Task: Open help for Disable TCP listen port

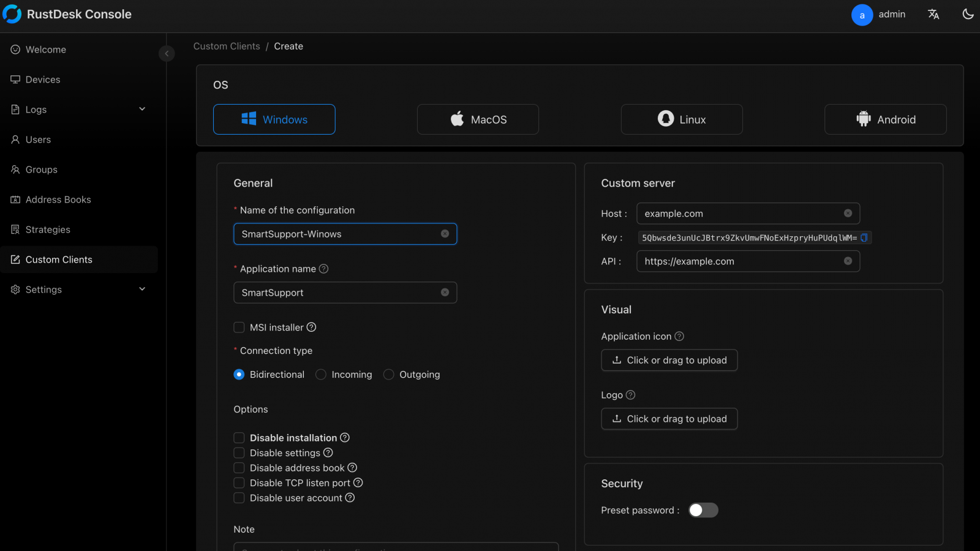Action: [358, 483]
